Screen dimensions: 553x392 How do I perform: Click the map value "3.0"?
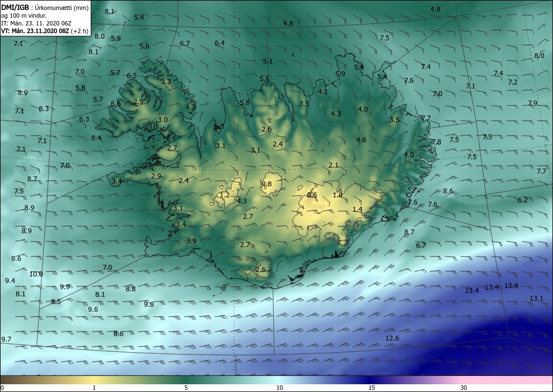coord(162,119)
